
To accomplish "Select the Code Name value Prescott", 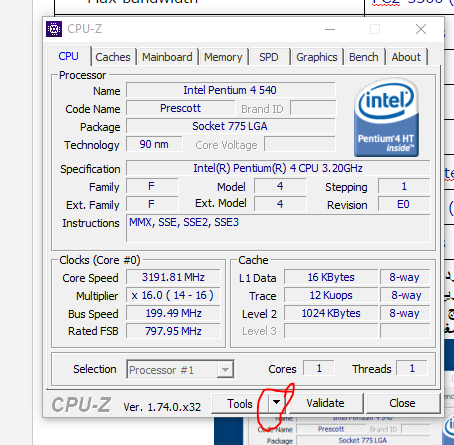I will [x=180, y=108].
